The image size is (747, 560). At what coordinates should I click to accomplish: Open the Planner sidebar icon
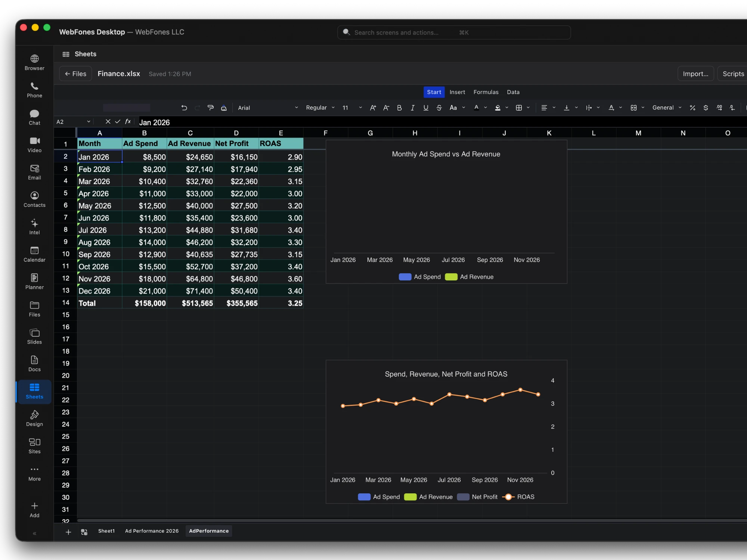pyautogui.click(x=34, y=281)
